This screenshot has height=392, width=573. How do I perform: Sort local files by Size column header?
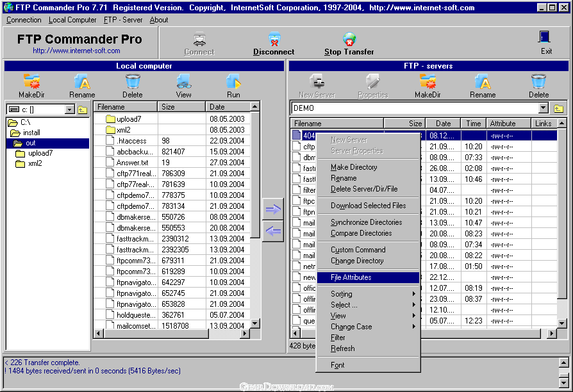pos(181,107)
